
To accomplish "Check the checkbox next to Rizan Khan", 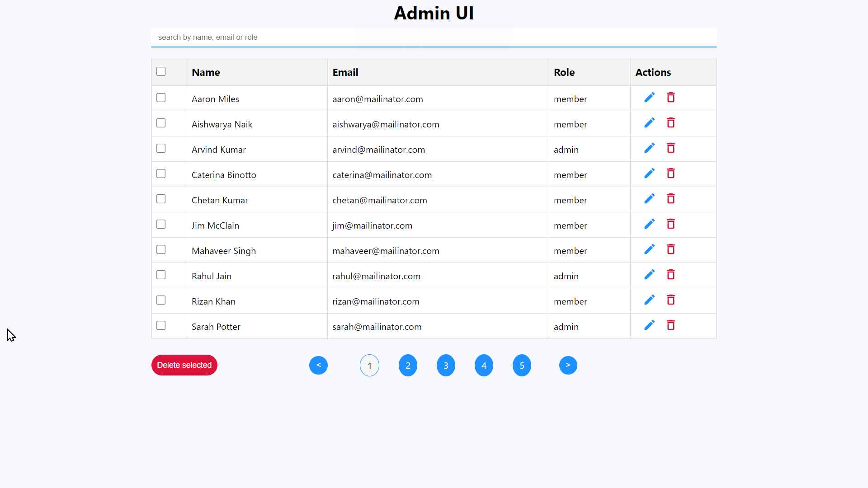I will click(161, 300).
